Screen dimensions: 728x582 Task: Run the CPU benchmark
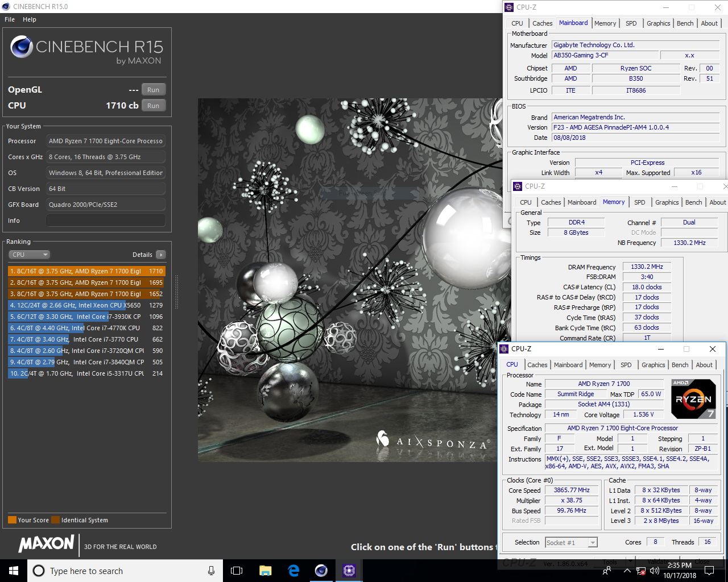154,106
